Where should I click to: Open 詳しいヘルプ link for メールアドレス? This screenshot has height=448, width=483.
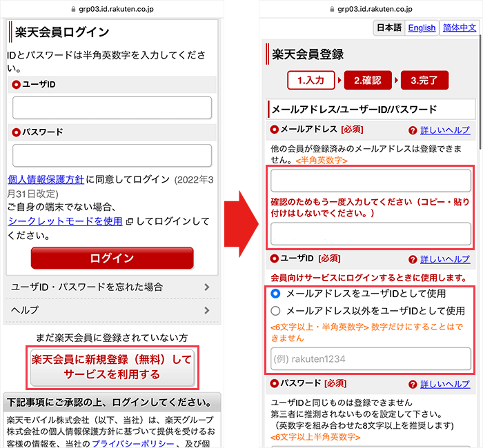(x=445, y=130)
